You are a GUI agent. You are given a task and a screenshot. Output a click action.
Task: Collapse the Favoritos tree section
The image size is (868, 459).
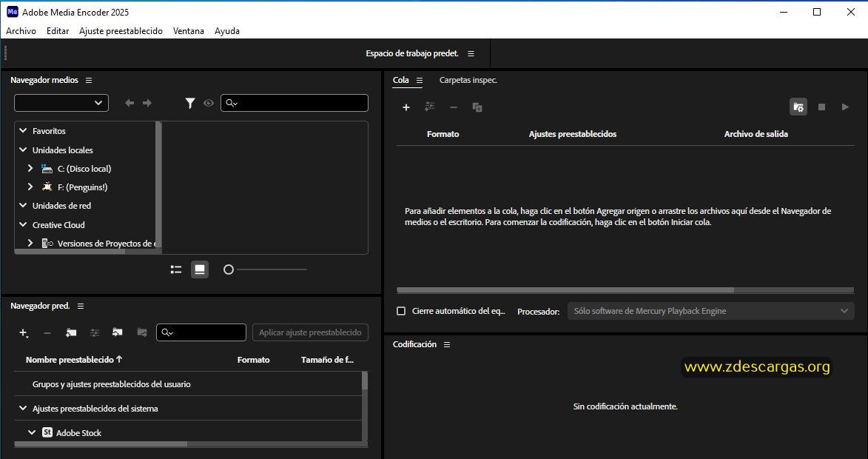pyautogui.click(x=23, y=131)
